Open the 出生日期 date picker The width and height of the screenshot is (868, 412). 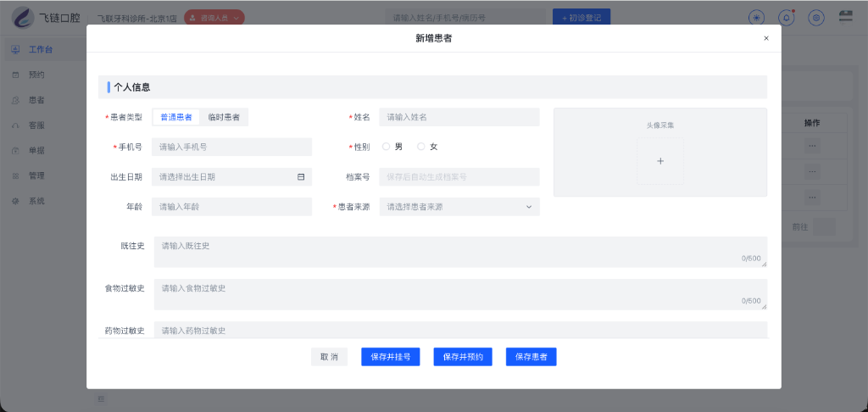click(232, 176)
